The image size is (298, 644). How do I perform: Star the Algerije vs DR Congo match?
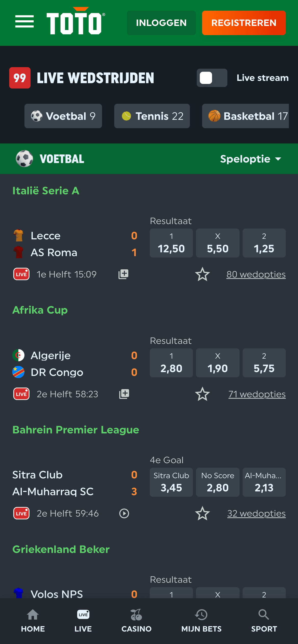(202, 394)
